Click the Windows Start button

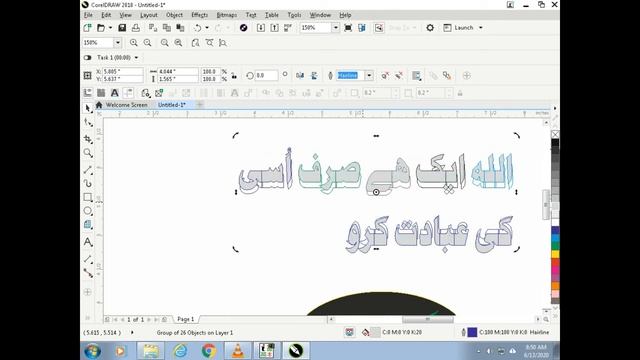click(x=92, y=351)
